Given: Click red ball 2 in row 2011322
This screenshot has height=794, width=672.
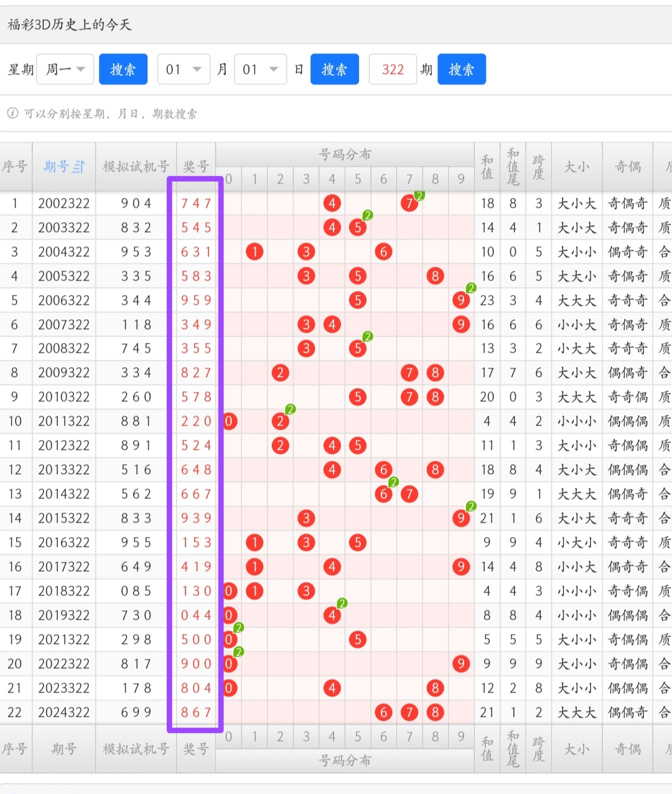Looking at the screenshot, I should click(281, 421).
